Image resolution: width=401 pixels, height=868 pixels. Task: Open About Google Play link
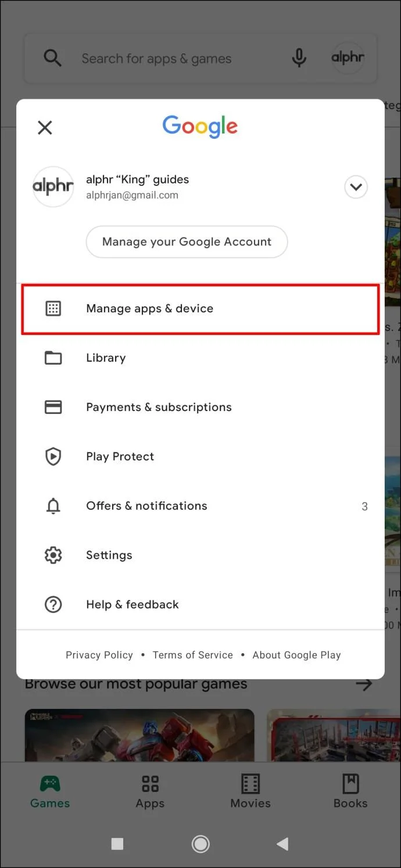[296, 655]
